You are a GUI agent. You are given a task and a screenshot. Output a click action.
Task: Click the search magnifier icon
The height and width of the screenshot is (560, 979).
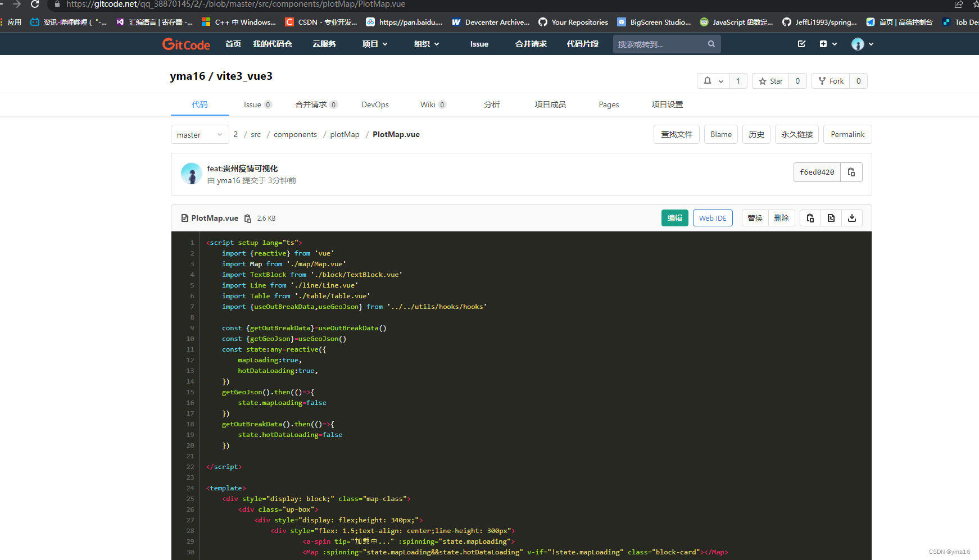point(711,44)
